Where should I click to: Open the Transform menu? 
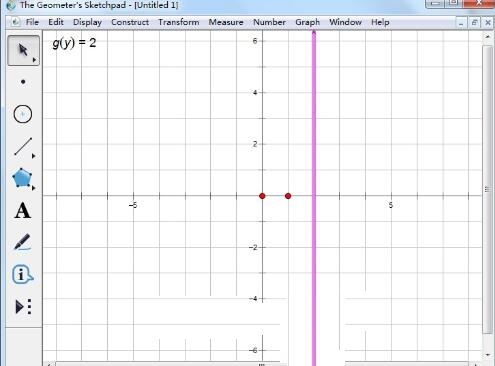[179, 22]
